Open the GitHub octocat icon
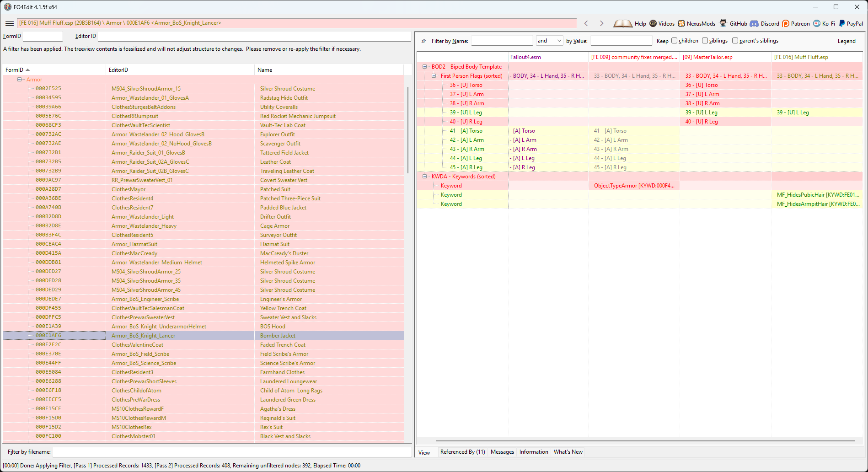The width and height of the screenshot is (868, 472). (723, 23)
